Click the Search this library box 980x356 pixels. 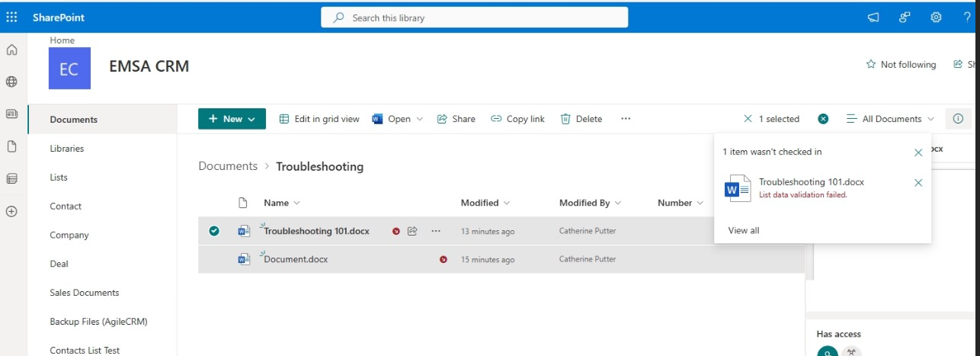475,17
